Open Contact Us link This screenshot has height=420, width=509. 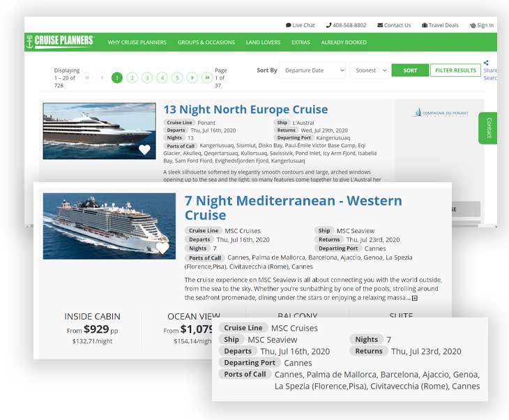click(x=394, y=25)
